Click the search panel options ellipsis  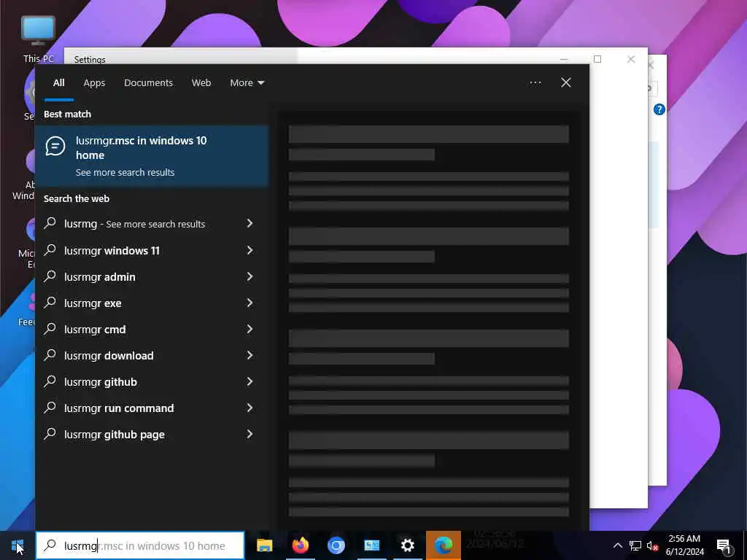(x=535, y=83)
